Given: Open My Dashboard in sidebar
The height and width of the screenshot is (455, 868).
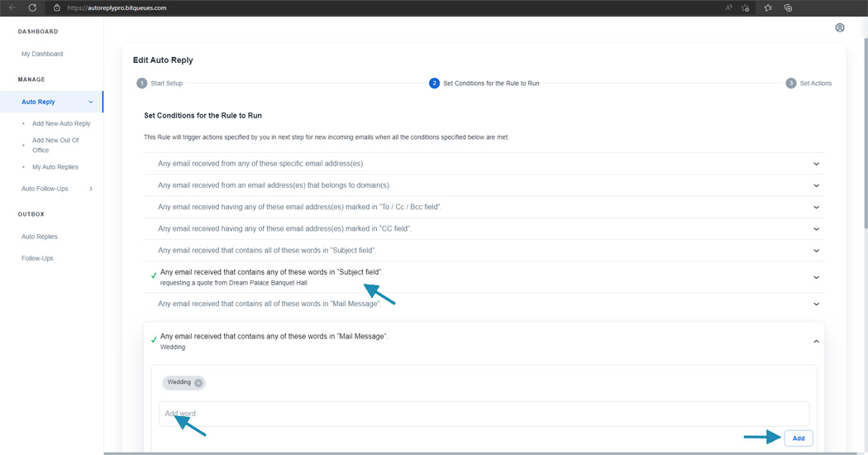Looking at the screenshot, I should (42, 54).
